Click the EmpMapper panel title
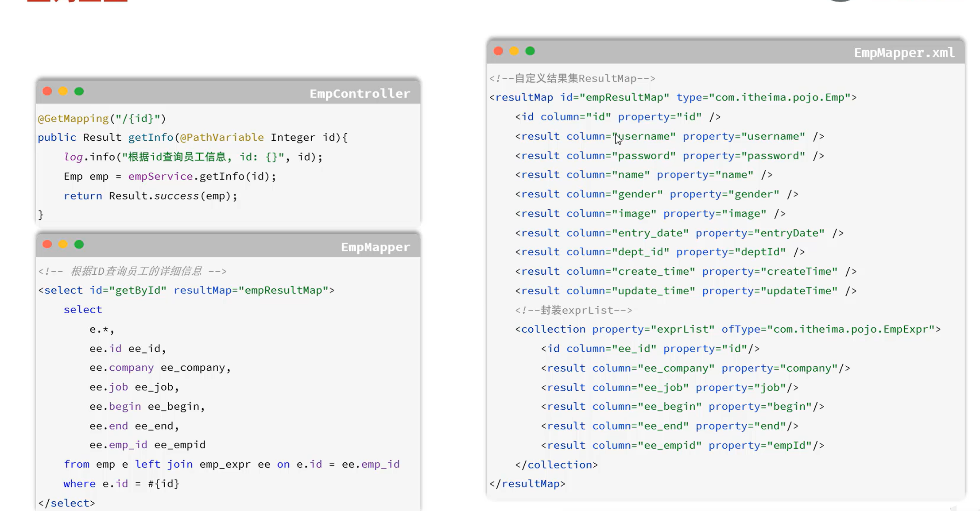The height and width of the screenshot is (511, 980). 376,247
